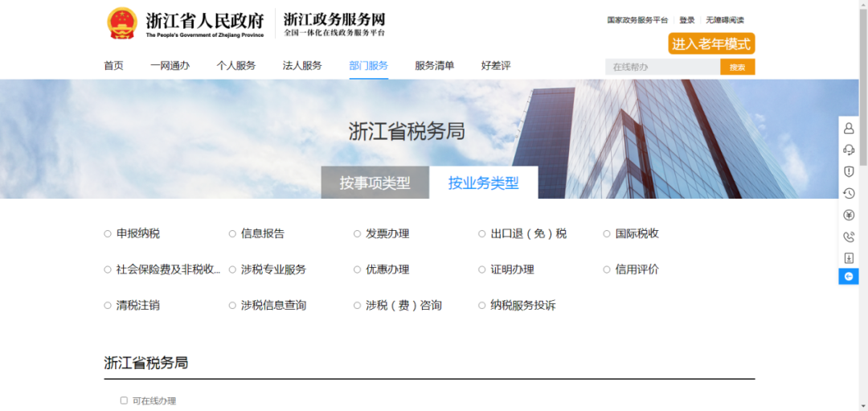Collapse sidebar with blue arrow button

click(x=849, y=276)
